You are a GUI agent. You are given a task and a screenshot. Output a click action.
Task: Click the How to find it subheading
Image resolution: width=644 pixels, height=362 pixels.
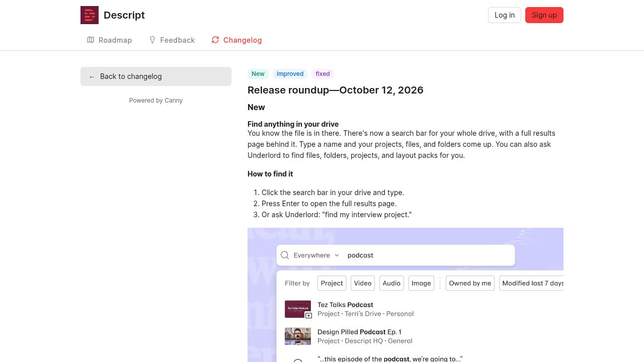270,174
